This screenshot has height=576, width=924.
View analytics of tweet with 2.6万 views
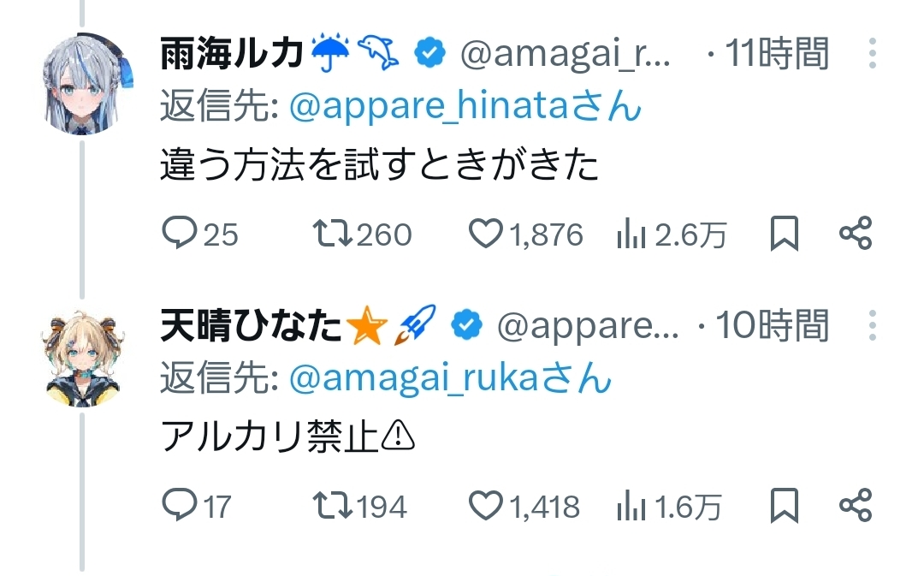pos(630,235)
